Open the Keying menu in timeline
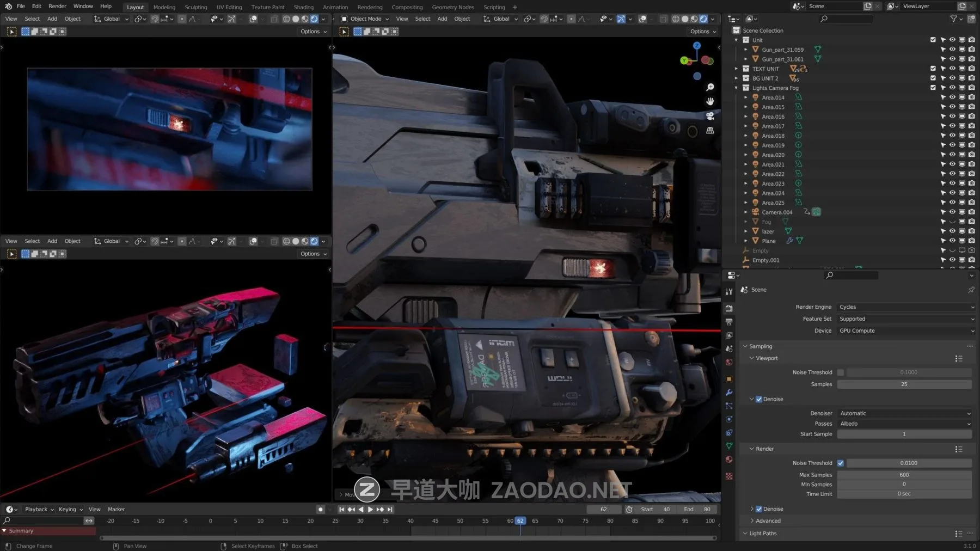Screen dimensions: 980x551 pos(70,510)
